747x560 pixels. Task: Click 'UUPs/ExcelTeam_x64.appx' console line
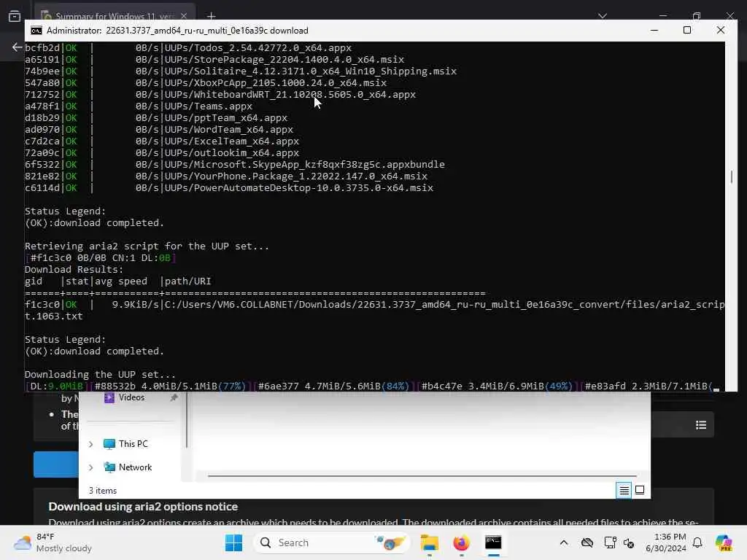(232, 141)
